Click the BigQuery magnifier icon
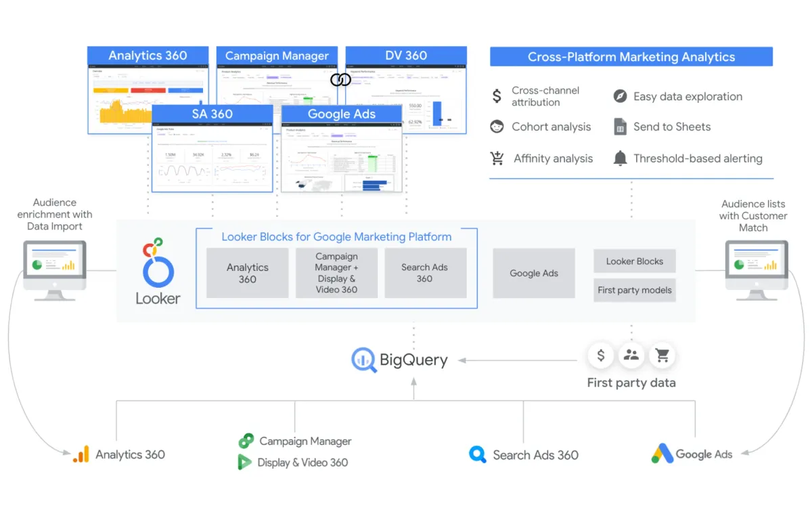Viewport: 812px width, 508px height. point(363,360)
